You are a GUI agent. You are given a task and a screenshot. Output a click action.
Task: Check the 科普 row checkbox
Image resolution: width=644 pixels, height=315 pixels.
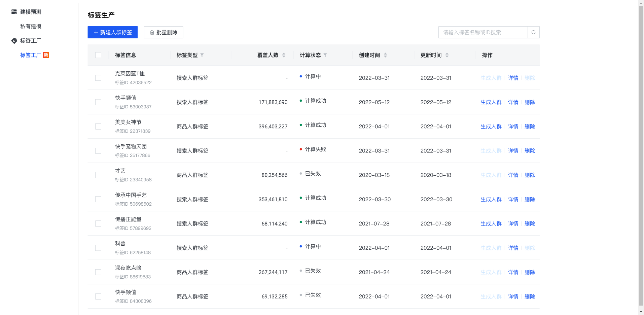coord(98,248)
